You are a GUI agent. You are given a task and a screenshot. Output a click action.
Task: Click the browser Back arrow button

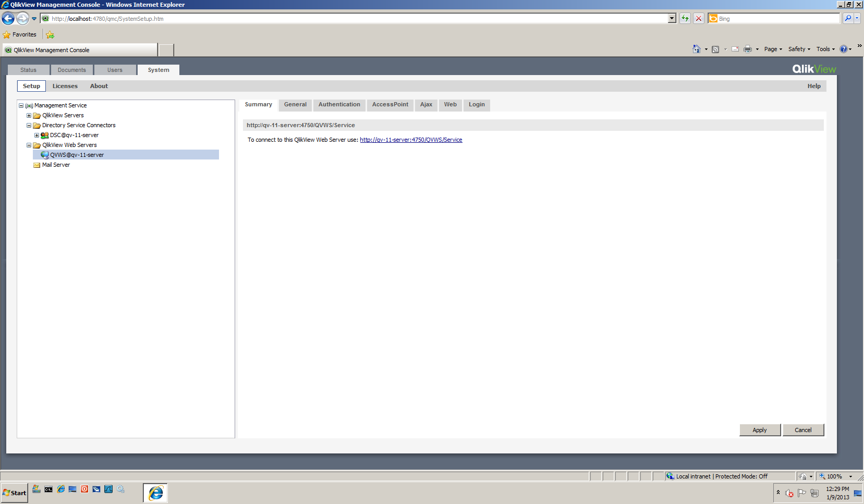click(x=8, y=19)
